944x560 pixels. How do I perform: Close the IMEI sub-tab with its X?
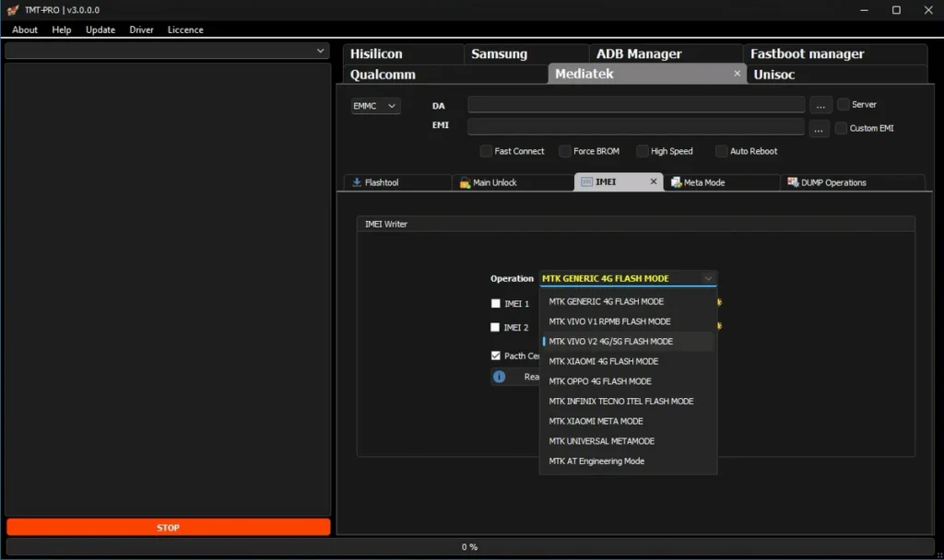[x=654, y=181]
